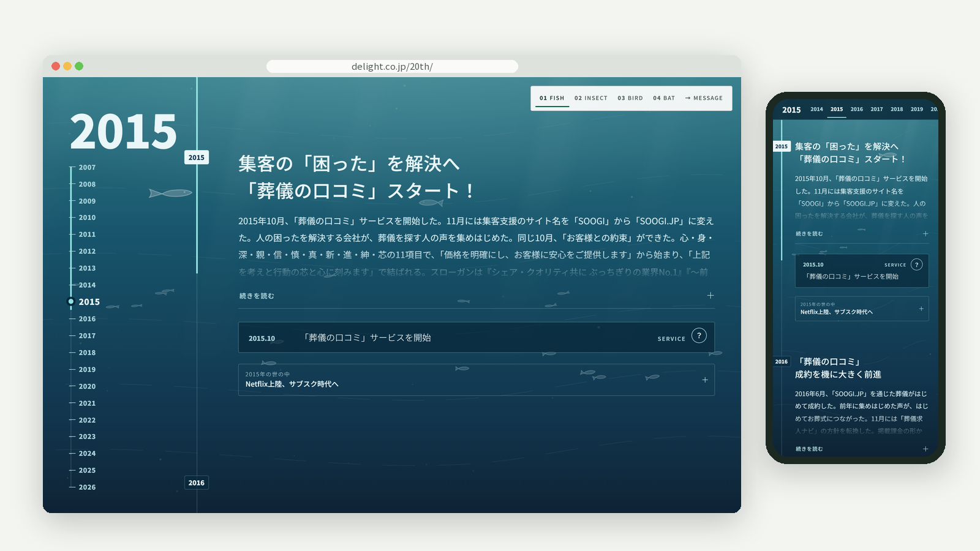Expand 続きを読む plus in phone 2016 section

tap(925, 449)
